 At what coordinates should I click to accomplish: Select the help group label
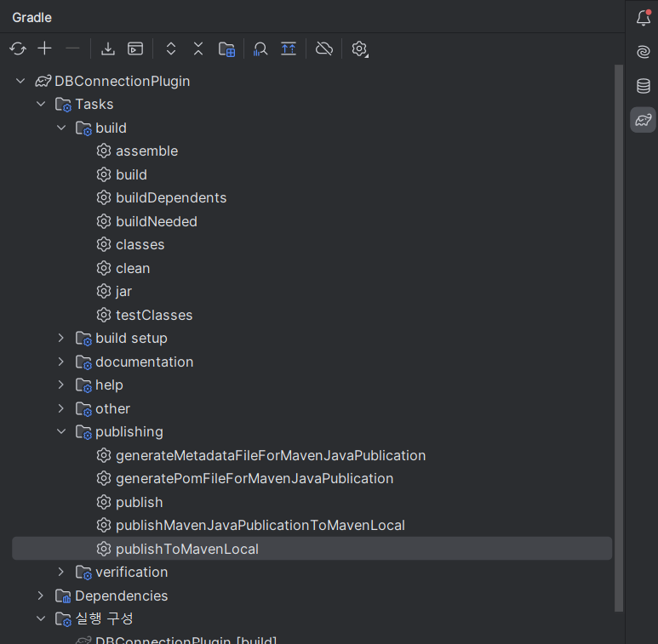(109, 385)
